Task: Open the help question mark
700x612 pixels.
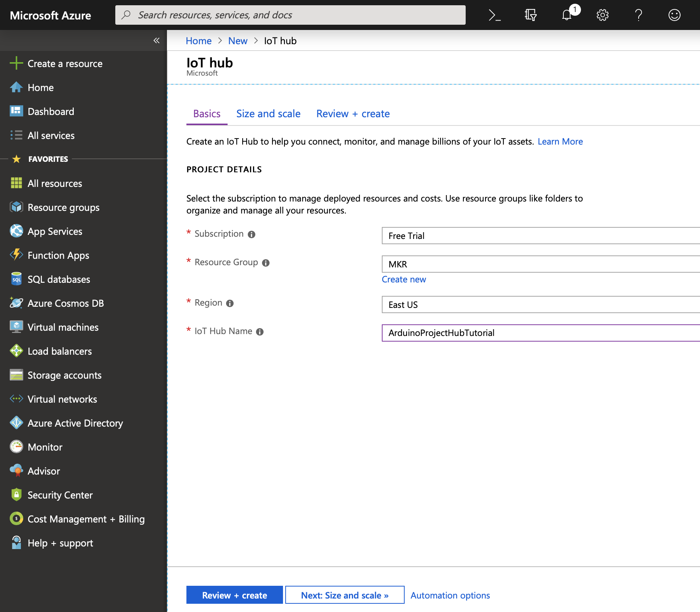Action: [x=638, y=15]
